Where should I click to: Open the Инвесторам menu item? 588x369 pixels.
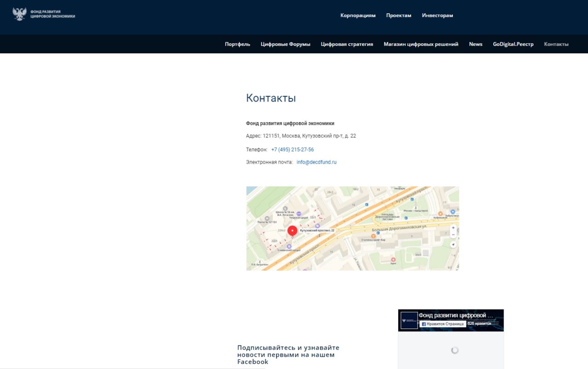pyautogui.click(x=437, y=15)
